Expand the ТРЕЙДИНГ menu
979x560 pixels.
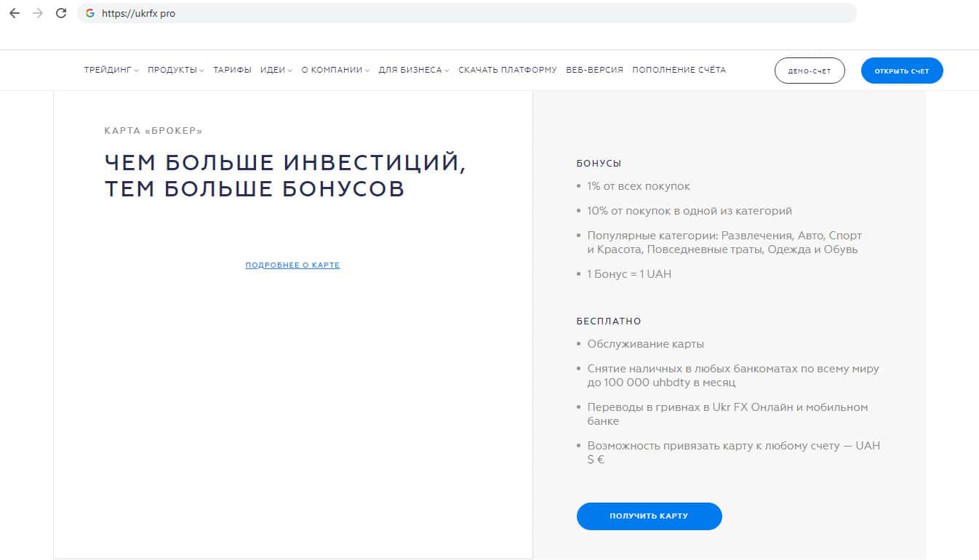coord(111,70)
